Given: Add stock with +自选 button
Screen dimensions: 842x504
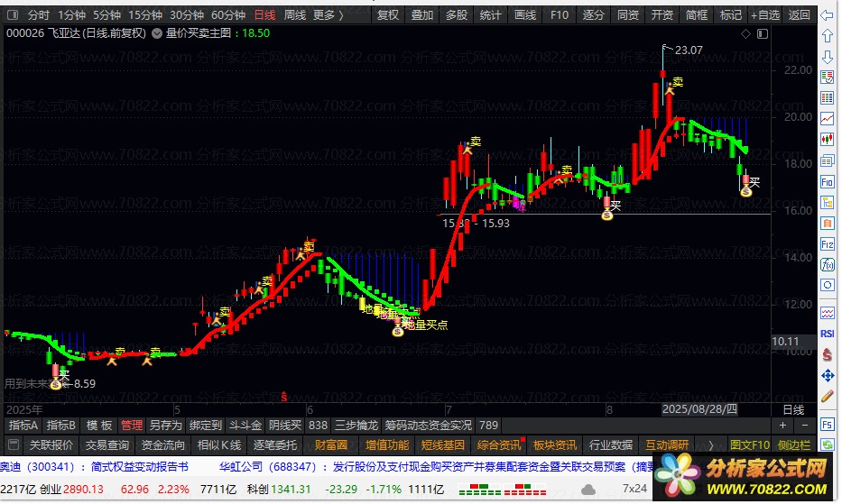Looking at the screenshot, I should click(x=765, y=15).
